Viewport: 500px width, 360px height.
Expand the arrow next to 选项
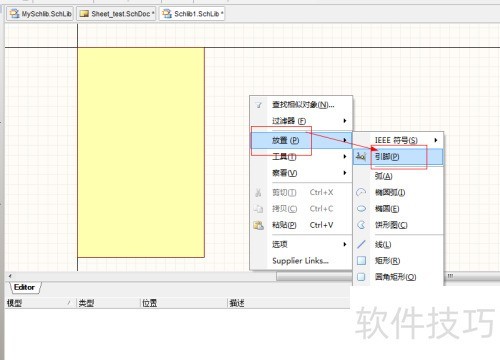345,244
